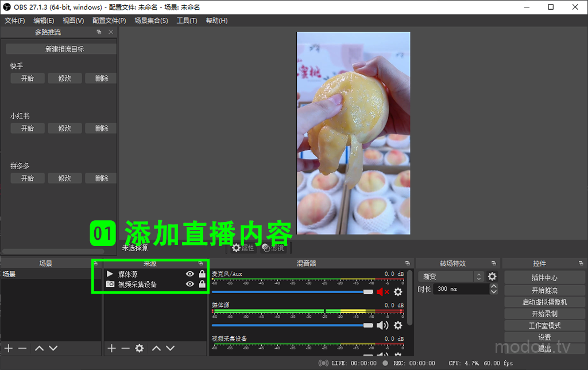Screen dimensions: 588x370
Task: Move selected source up with arrow
Action: (156, 348)
